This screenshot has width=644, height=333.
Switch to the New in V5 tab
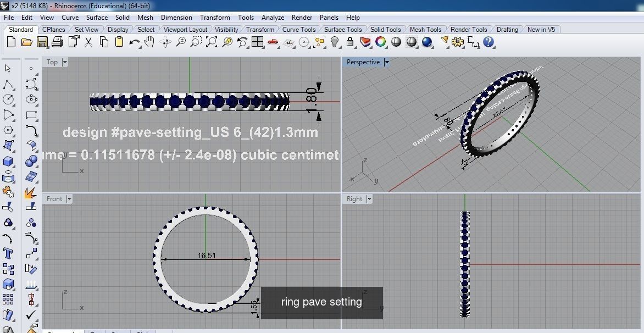pos(541,30)
